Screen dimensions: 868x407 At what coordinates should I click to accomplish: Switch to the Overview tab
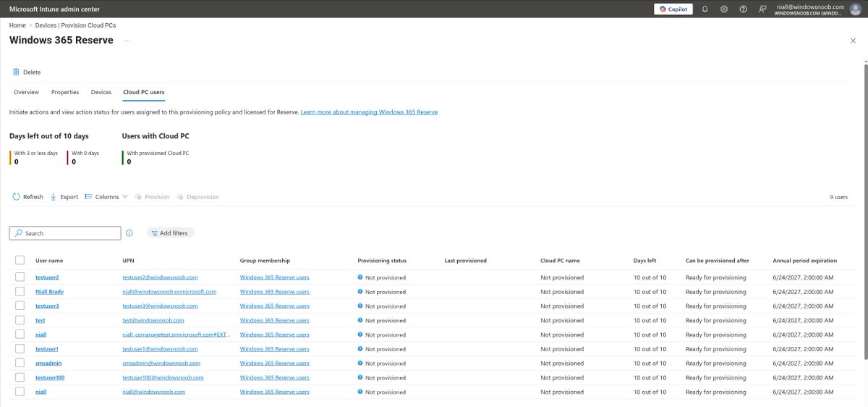tap(26, 93)
